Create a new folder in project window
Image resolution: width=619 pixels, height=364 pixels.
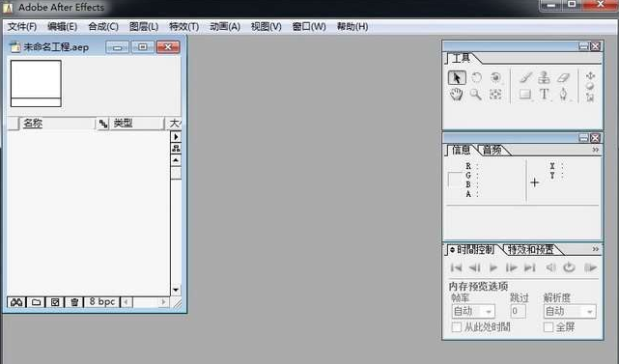click(x=36, y=302)
